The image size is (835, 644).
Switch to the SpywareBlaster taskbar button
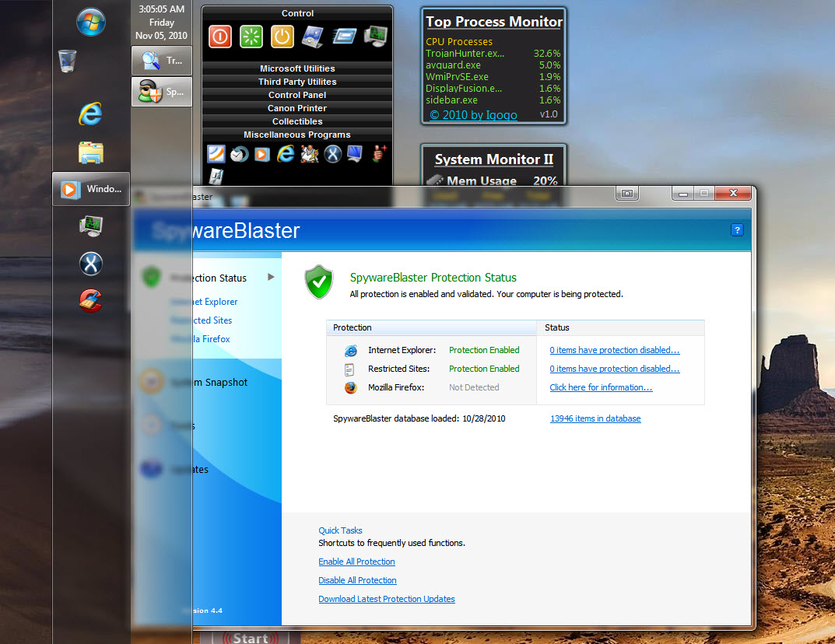click(x=161, y=92)
